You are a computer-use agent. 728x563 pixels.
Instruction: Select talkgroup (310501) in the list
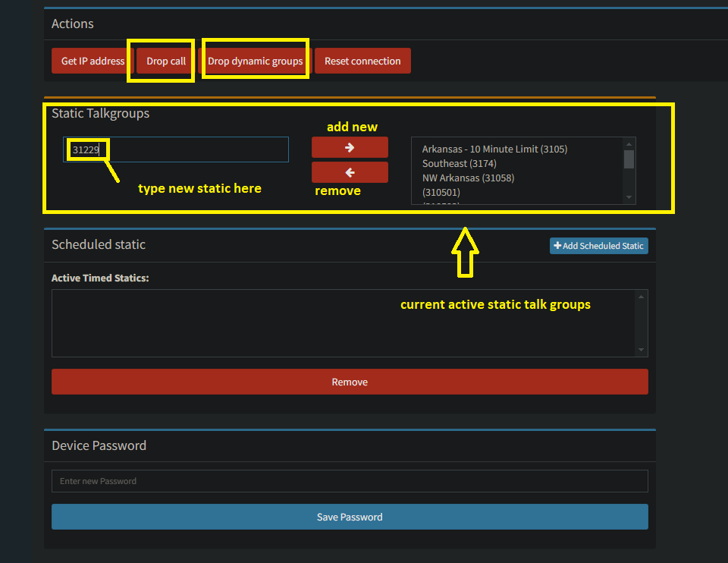pyautogui.click(x=444, y=192)
